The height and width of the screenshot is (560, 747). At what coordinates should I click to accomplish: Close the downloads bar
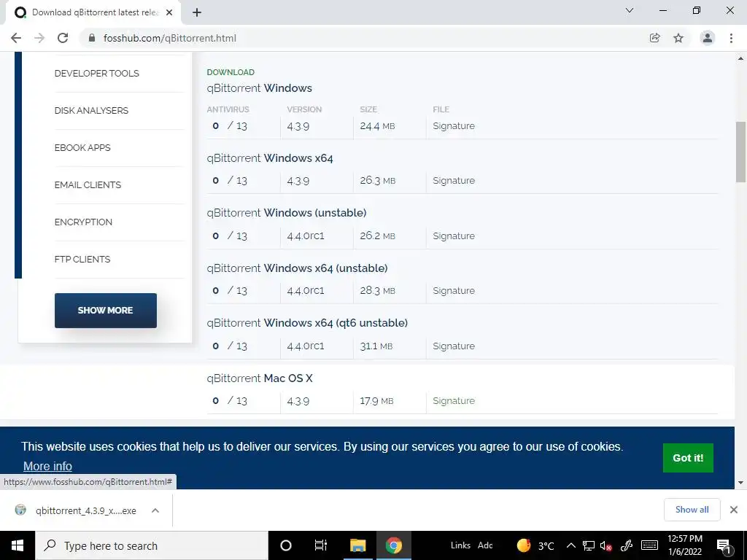pyautogui.click(x=734, y=510)
